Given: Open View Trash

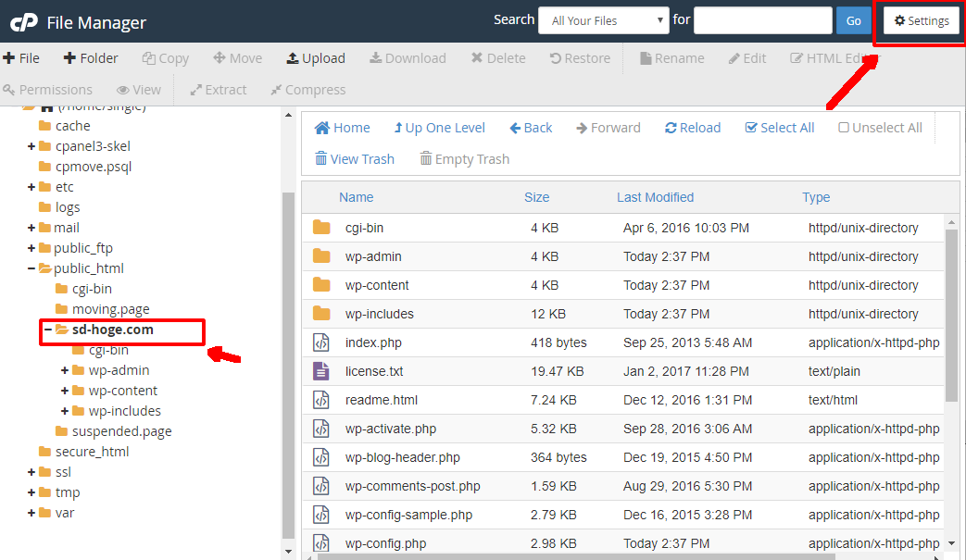Looking at the screenshot, I should point(354,159).
